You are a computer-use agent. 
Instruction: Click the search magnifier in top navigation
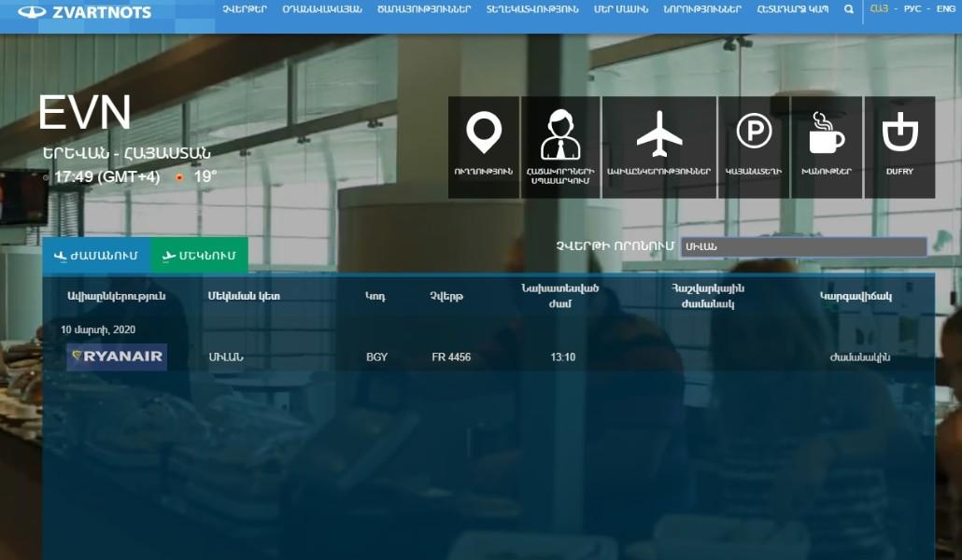click(x=848, y=9)
